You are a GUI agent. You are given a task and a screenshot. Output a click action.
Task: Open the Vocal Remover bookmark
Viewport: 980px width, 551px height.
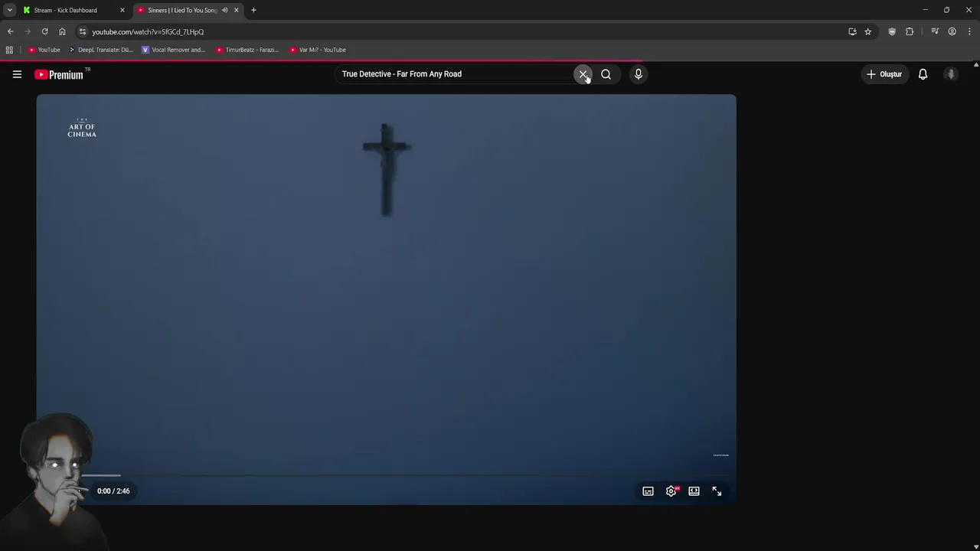click(x=174, y=50)
